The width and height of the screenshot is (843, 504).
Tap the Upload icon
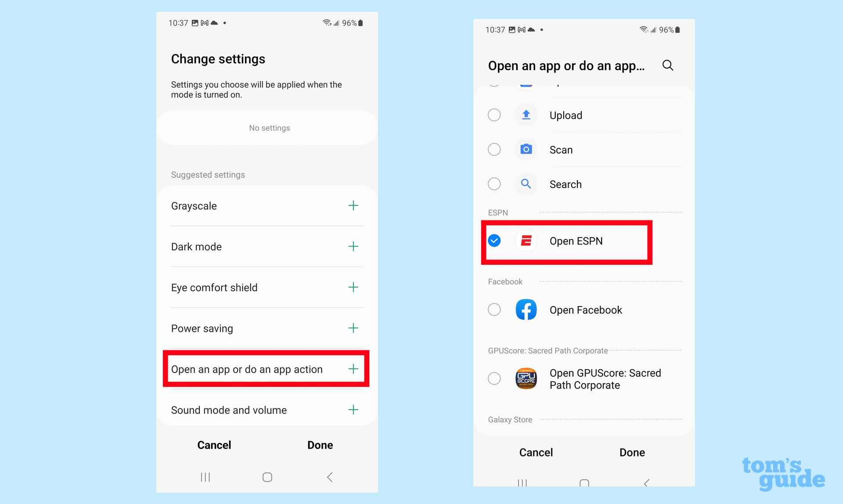(x=526, y=115)
